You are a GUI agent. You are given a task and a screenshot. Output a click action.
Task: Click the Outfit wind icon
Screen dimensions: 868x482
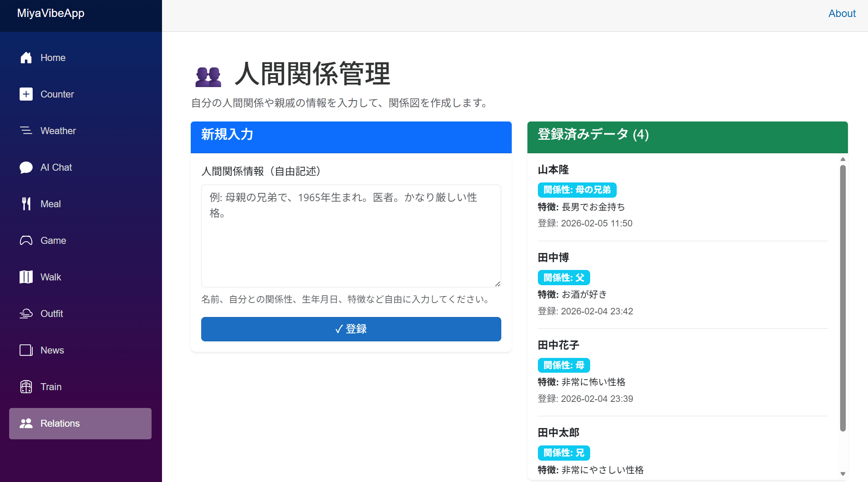26,313
